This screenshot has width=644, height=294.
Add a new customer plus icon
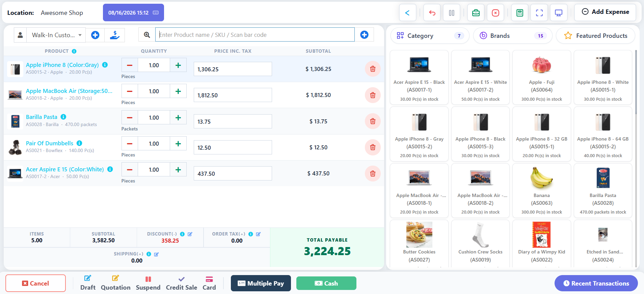pyautogui.click(x=95, y=35)
